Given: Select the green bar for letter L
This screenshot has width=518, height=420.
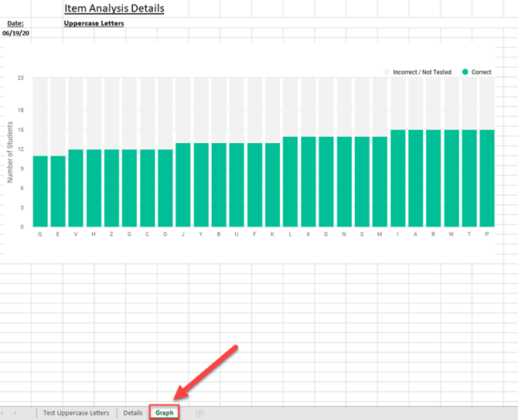Looking at the screenshot, I should pos(290,182).
